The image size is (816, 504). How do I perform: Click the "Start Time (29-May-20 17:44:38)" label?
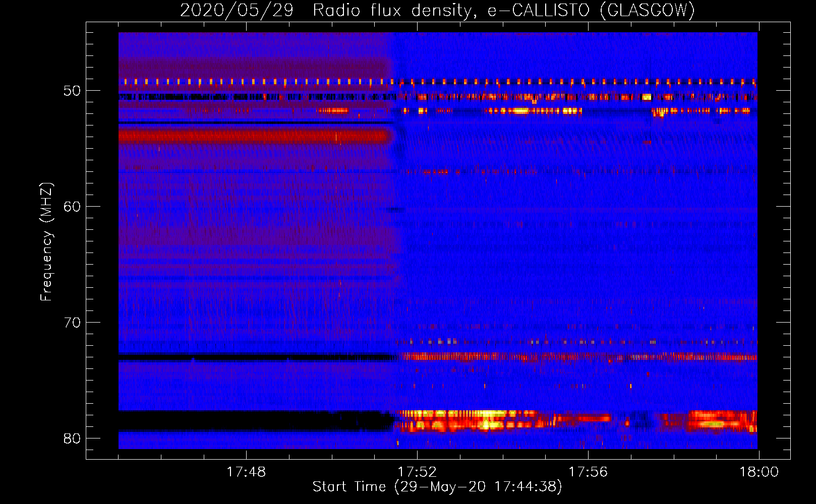(x=437, y=487)
